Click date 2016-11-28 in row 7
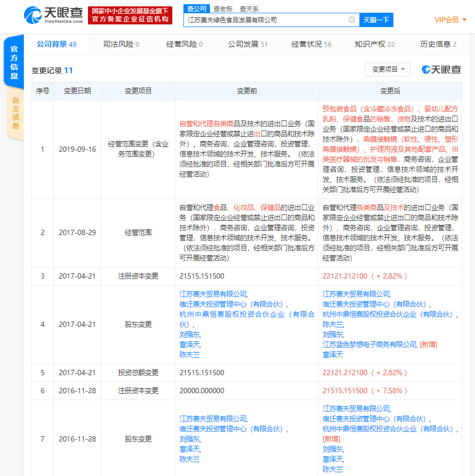The width and height of the screenshot is (475, 476). tap(77, 439)
